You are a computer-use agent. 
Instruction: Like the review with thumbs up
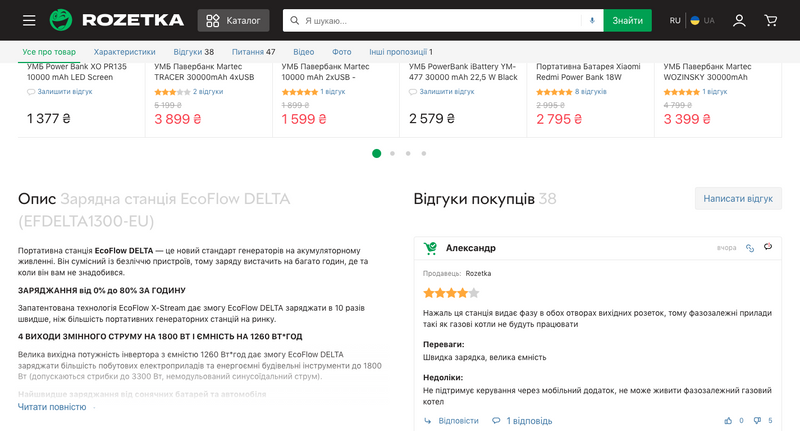[x=728, y=421]
